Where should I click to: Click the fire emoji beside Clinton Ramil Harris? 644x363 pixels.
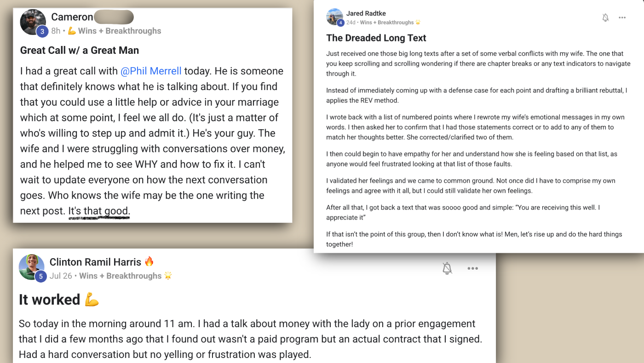tap(149, 262)
